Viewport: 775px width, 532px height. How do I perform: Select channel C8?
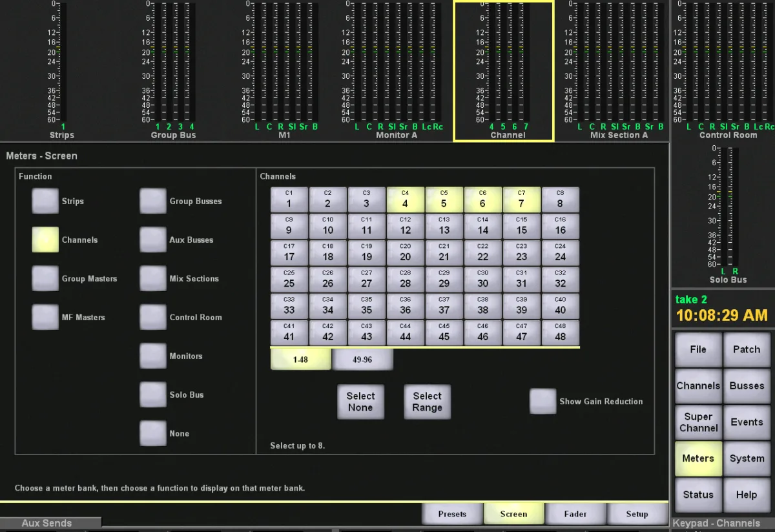tap(561, 200)
